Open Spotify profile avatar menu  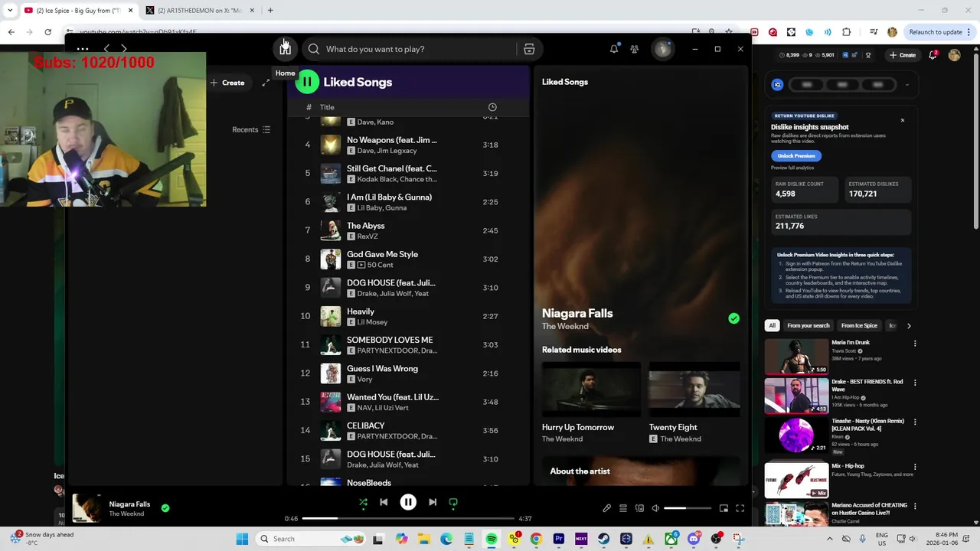point(662,49)
